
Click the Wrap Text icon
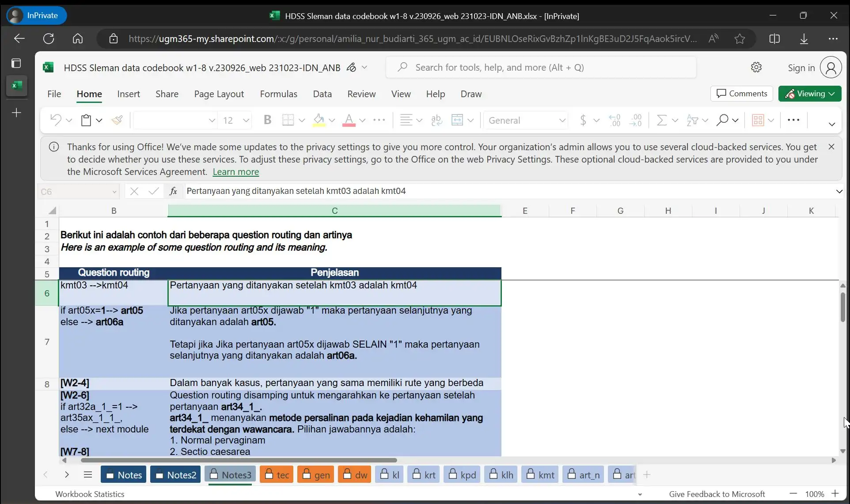click(436, 120)
